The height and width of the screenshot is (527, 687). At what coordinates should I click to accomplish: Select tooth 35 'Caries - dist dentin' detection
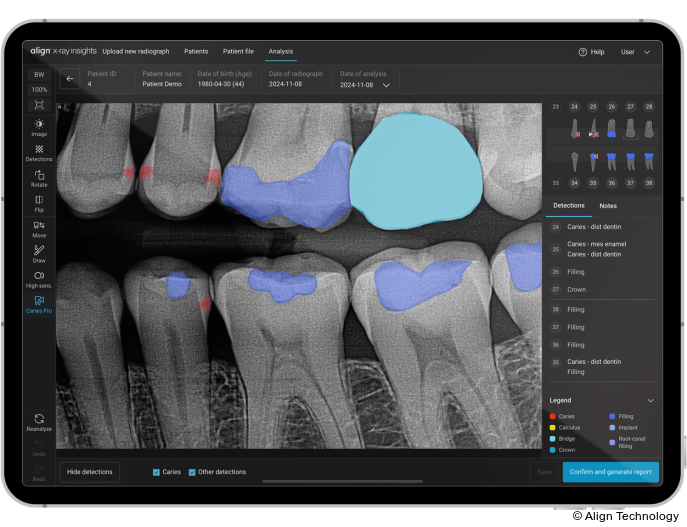pyautogui.click(x=594, y=361)
